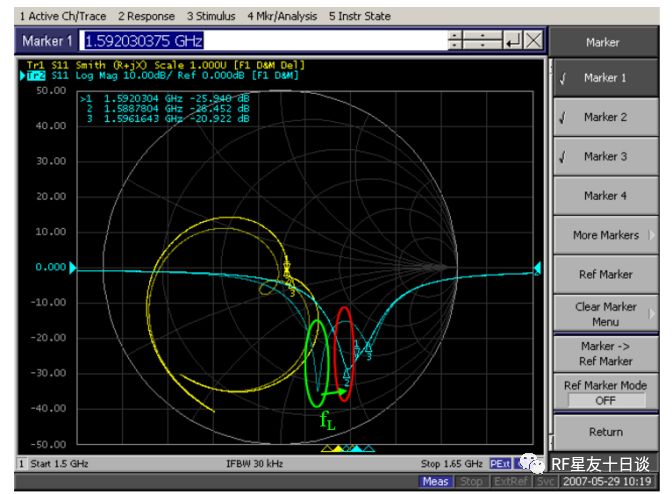This screenshot has width=672, height=494.
Task: Open the 4 Mkr/Analysis menu
Action: click(x=282, y=16)
